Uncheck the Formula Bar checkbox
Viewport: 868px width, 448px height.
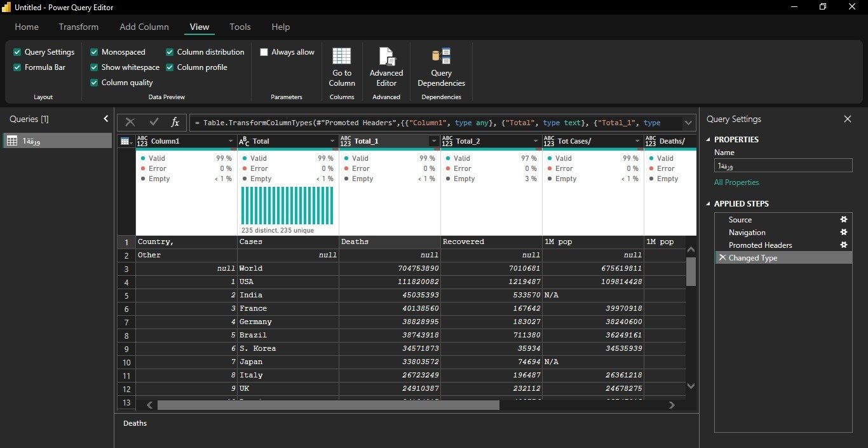[17, 67]
